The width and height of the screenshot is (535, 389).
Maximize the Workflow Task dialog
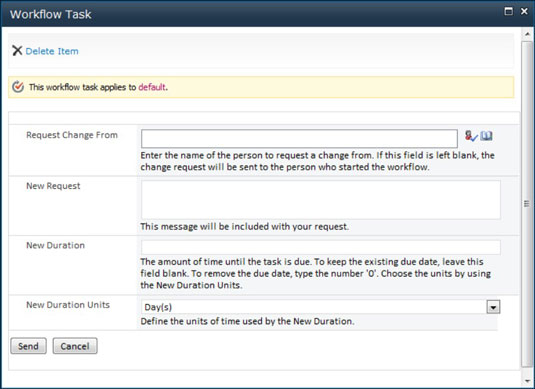[x=508, y=11]
